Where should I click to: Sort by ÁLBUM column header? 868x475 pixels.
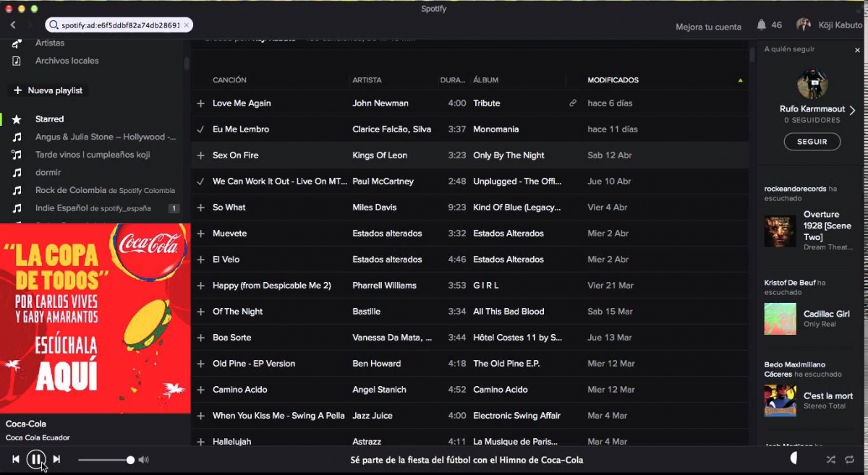(x=485, y=80)
